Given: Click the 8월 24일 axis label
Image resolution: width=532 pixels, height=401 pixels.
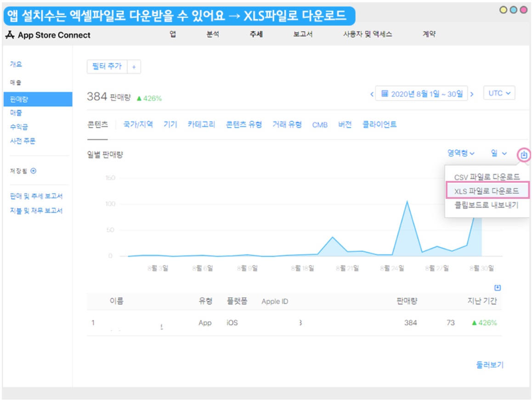Looking at the screenshot, I should click(x=392, y=268).
